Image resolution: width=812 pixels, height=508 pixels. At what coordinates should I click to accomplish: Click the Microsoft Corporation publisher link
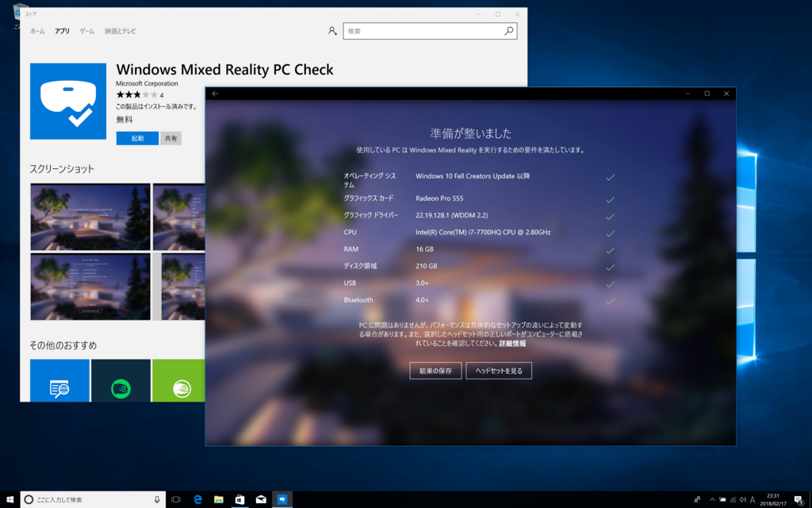point(147,83)
